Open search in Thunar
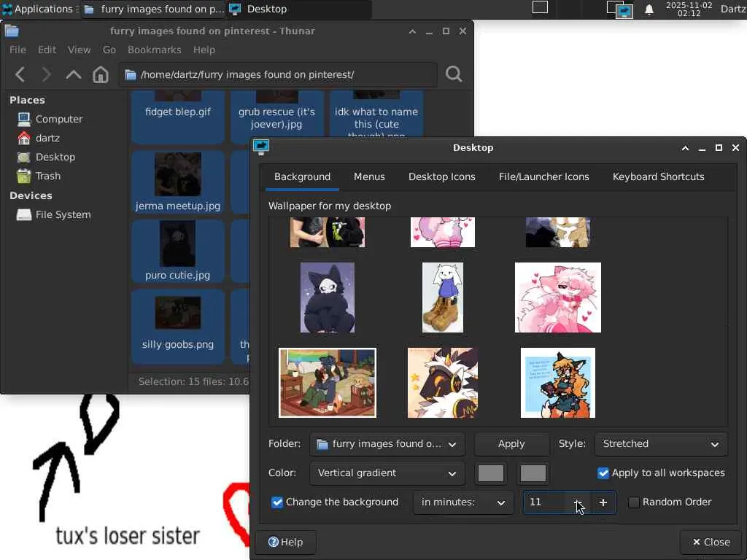Screen dimensions: 747x560 [454, 74]
